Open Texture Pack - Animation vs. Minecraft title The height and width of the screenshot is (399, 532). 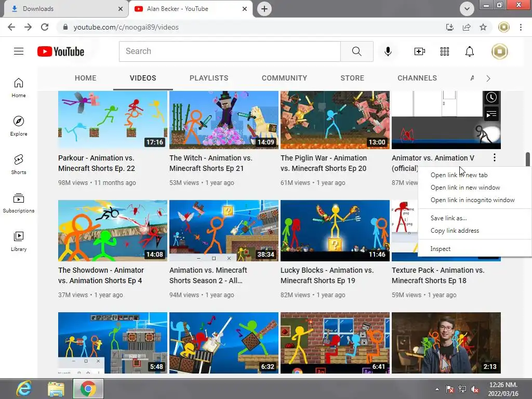click(x=438, y=275)
